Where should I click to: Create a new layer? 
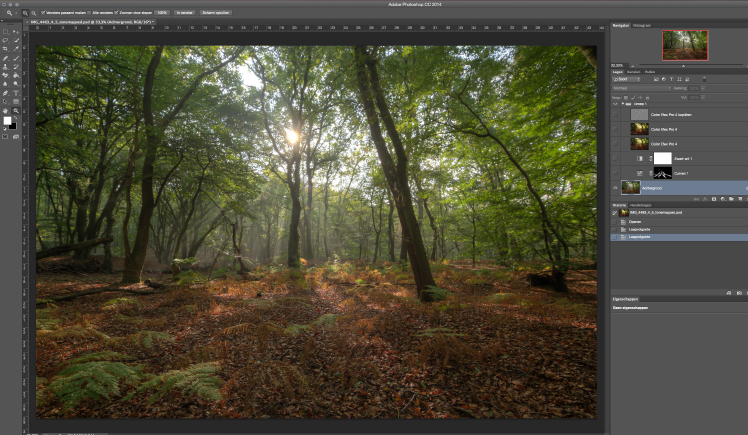(740, 199)
